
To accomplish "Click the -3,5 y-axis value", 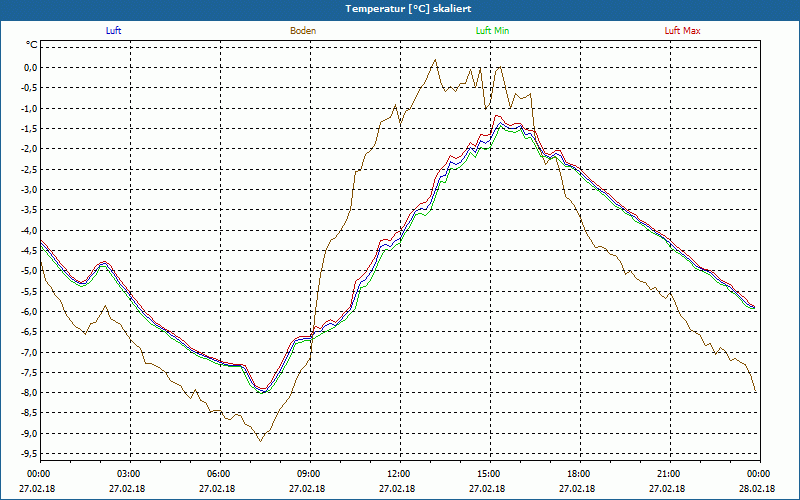I will [29, 210].
